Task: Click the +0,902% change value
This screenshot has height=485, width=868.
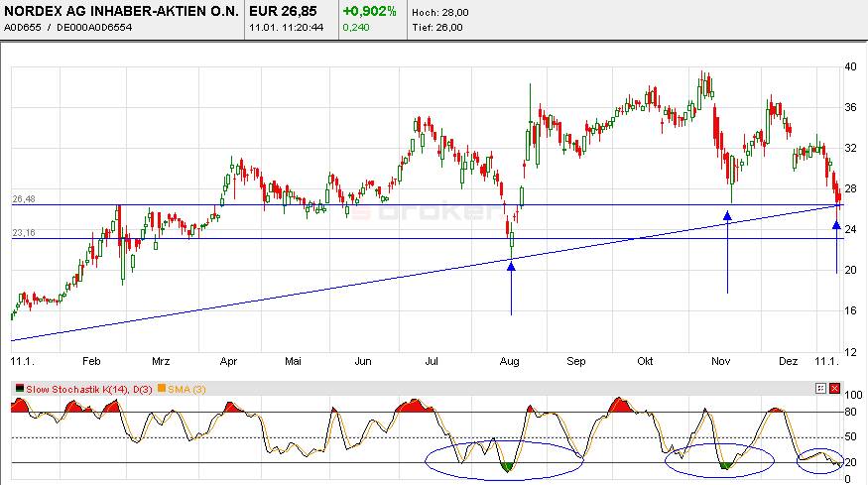Action: pyautogui.click(x=370, y=11)
